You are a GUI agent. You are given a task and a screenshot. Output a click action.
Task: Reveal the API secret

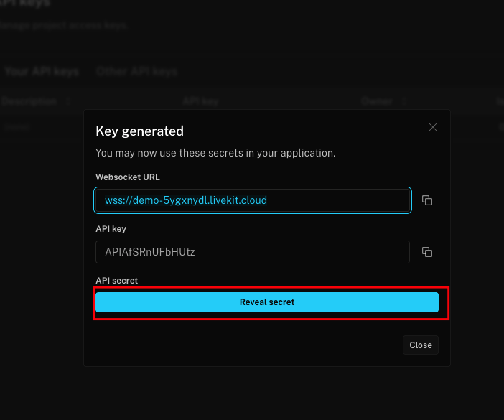coord(267,302)
